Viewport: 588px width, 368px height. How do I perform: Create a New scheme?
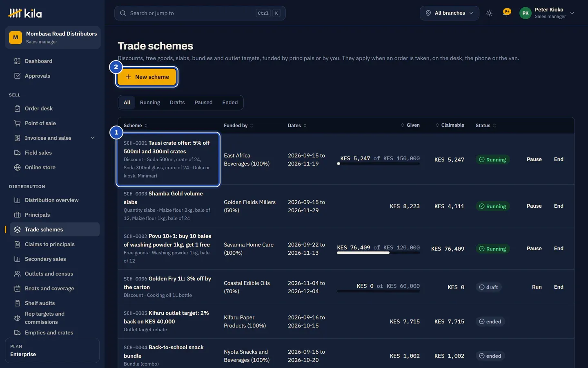coord(147,77)
